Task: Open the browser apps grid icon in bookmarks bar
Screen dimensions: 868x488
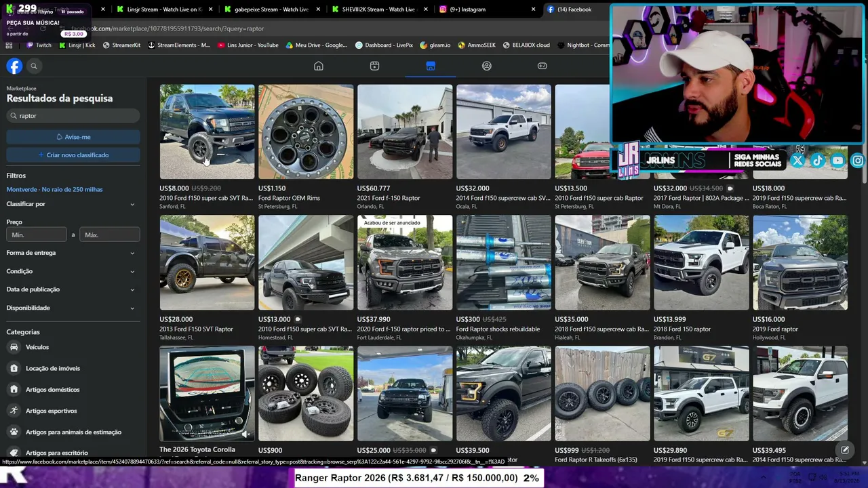Action: pyautogui.click(x=9, y=45)
